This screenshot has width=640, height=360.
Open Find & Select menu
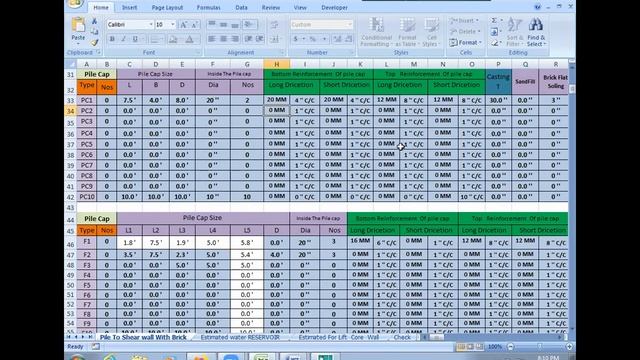click(x=536, y=32)
